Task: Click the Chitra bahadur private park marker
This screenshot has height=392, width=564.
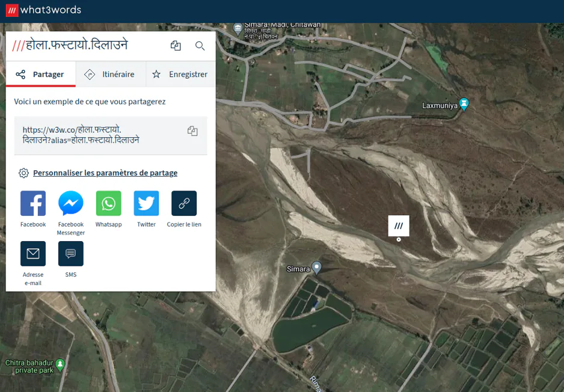Action: pyautogui.click(x=60, y=365)
